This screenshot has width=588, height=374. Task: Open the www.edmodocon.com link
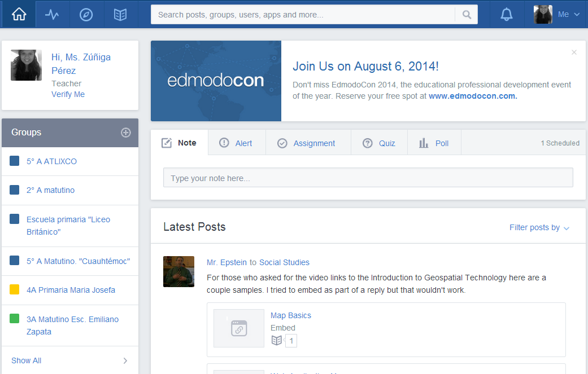point(473,96)
